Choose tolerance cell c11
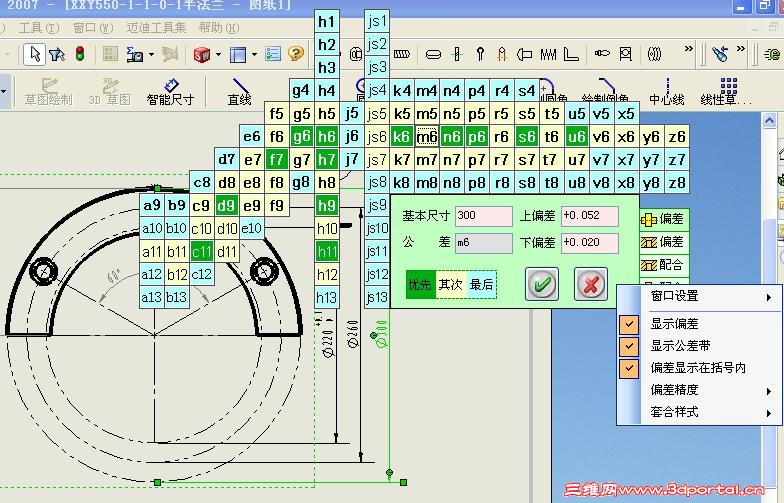The image size is (784, 503). coord(202,252)
